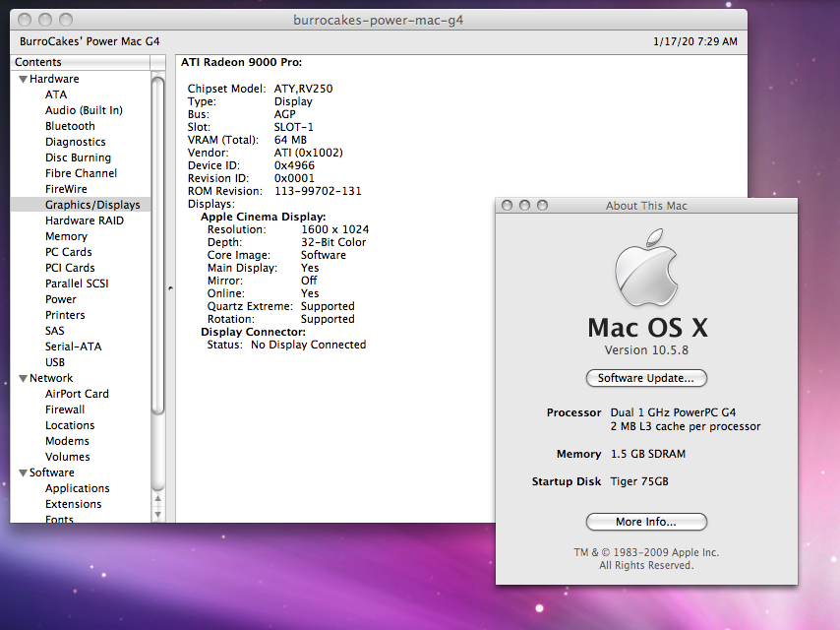Zoom the burrocakes-power-mac-g4 window

tap(65, 20)
